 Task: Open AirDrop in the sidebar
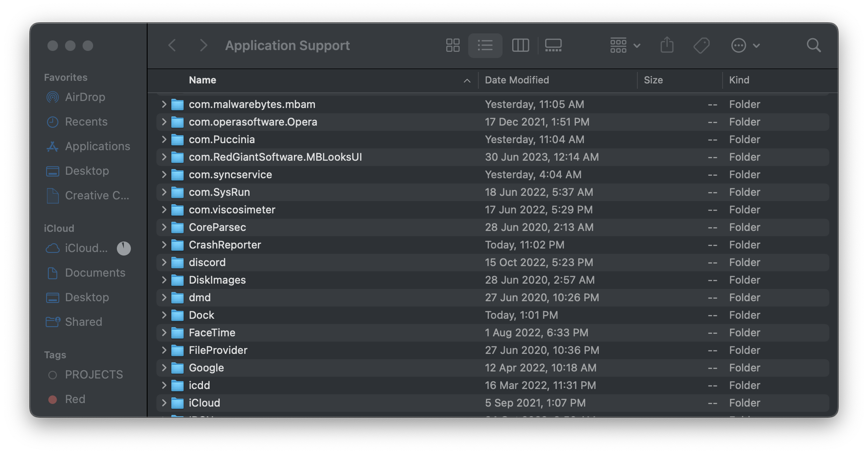[x=85, y=97]
